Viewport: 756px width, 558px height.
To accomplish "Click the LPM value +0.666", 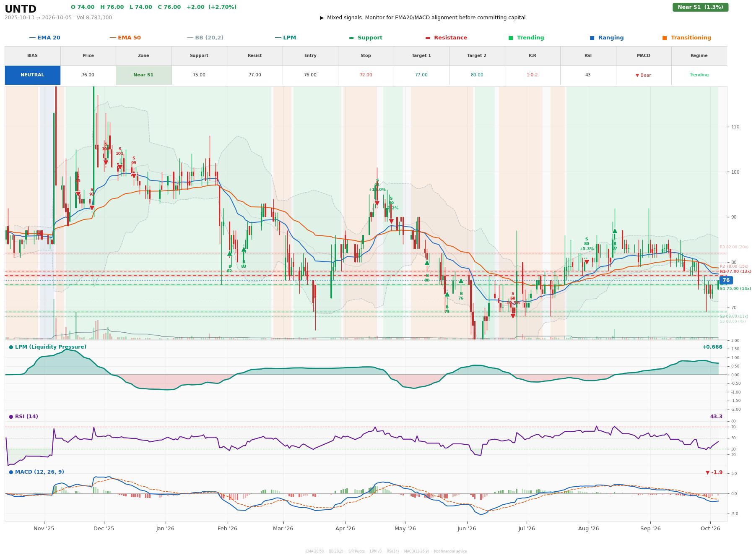I will 712,347.
